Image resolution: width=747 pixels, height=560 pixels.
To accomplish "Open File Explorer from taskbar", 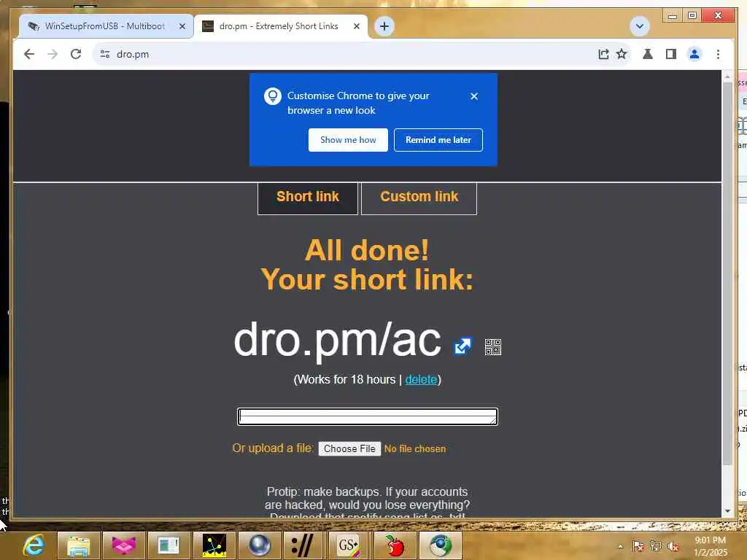I will coord(78,545).
